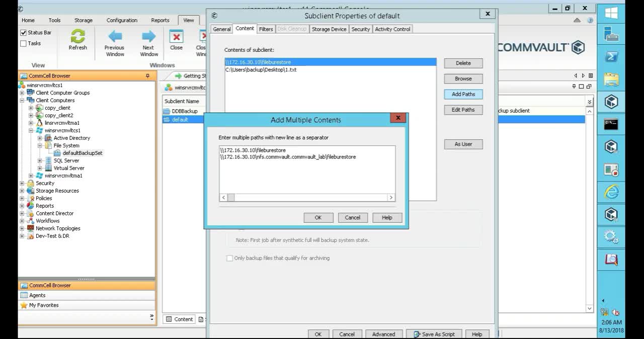644x339 pixels.
Task: Select Workflows tree item
Action: click(47, 221)
